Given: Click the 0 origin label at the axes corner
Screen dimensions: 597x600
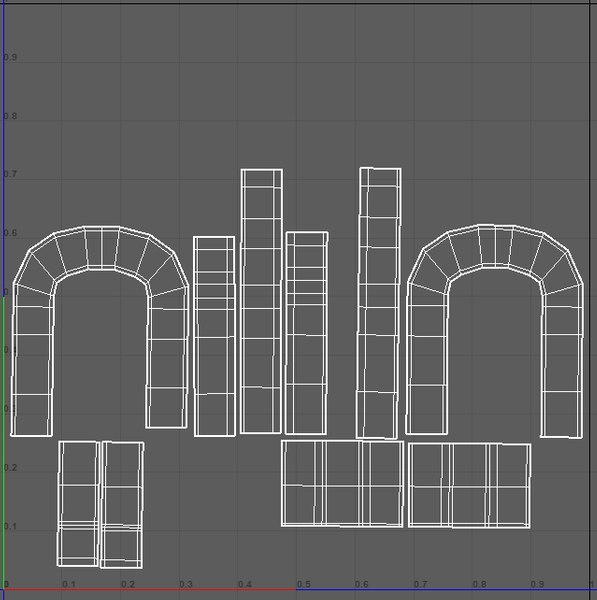Looking at the screenshot, I should 6,584.
